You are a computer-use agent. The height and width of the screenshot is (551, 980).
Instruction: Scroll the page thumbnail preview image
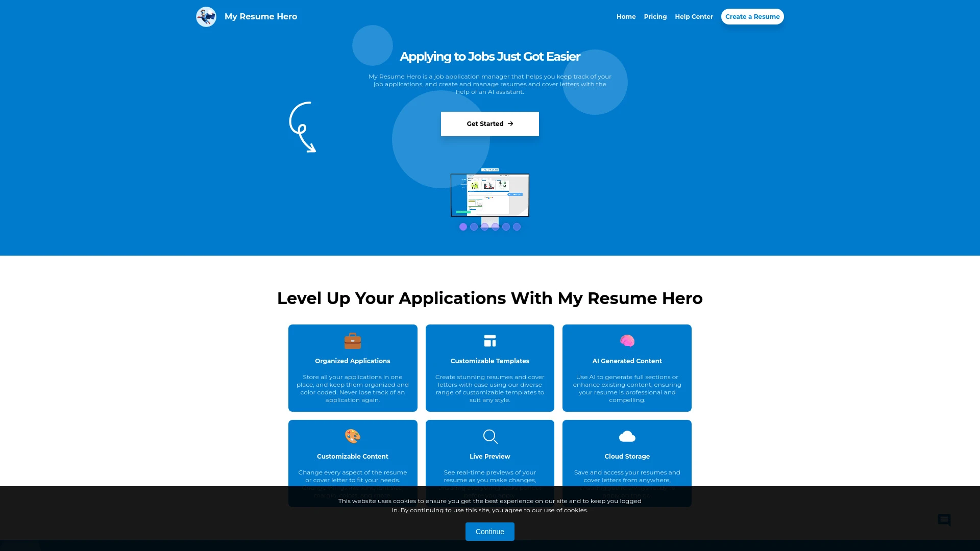tap(490, 195)
